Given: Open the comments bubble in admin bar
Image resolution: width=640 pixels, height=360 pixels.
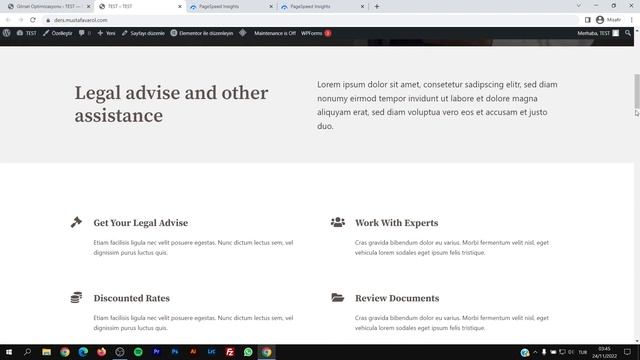Looking at the screenshot, I should pyautogui.click(x=84, y=33).
